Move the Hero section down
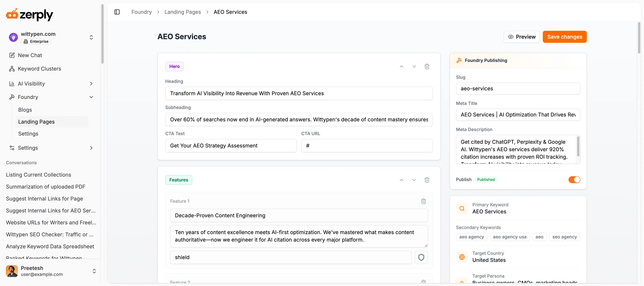The width and height of the screenshot is (644, 286). tap(414, 66)
